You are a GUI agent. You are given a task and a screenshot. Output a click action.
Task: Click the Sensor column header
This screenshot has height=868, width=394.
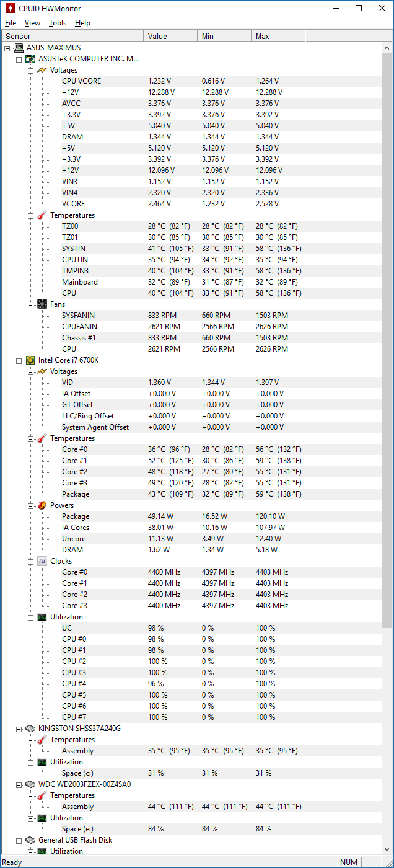point(72,37)
